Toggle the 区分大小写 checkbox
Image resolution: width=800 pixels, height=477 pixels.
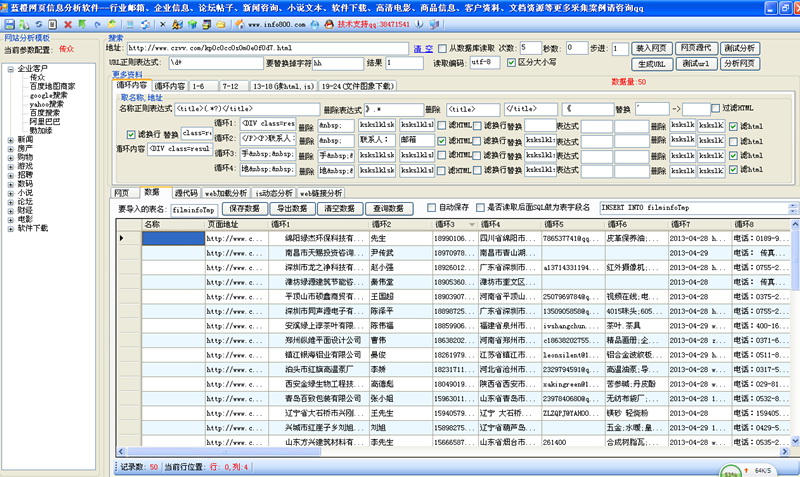click(513, 62)
